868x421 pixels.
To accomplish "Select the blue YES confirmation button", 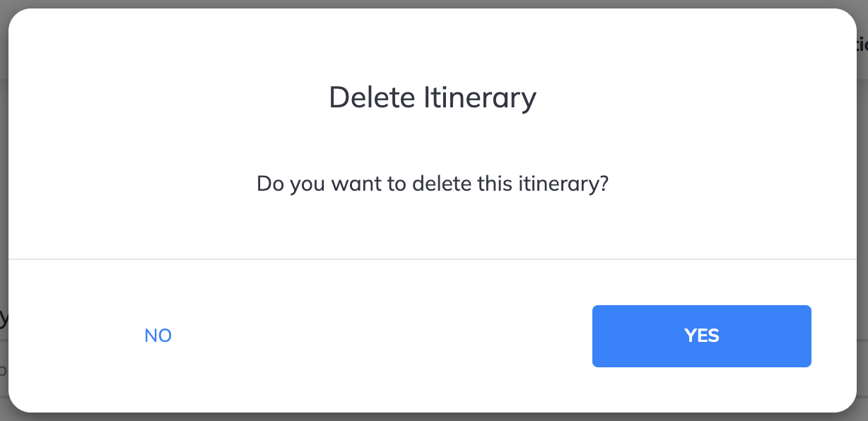I will point(701,336).
